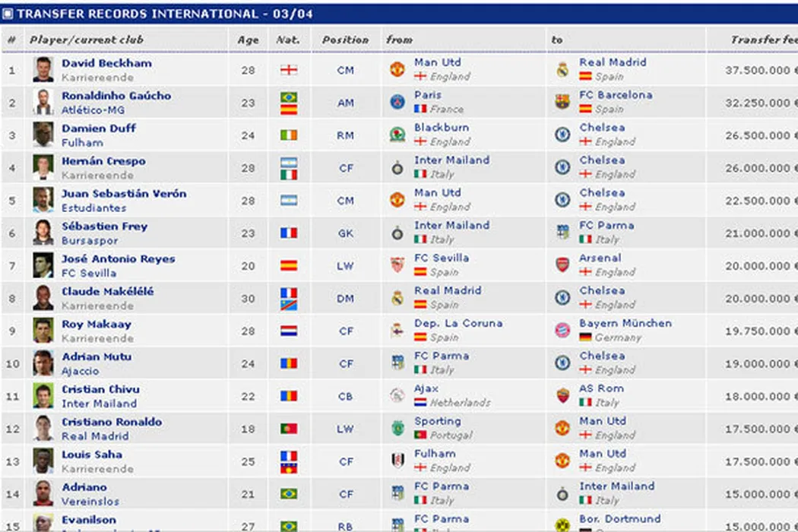This screenshot has height=532, width=798.
Task: Click the Arsenal crest in Reyes's row
Action: [562, 265]
